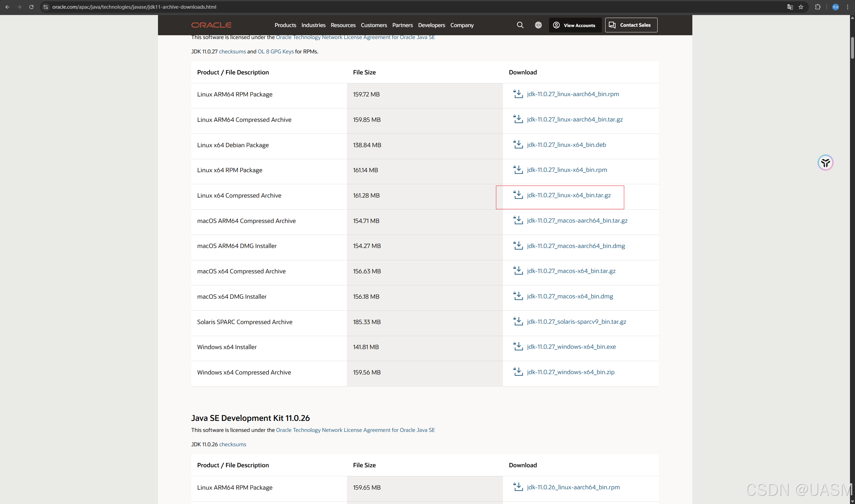Download jdk-11.0.27_windows-x64_bin.zip link
Image resolution: width=855 pixels, height=504 pixels.
click(x=570, y=372)
